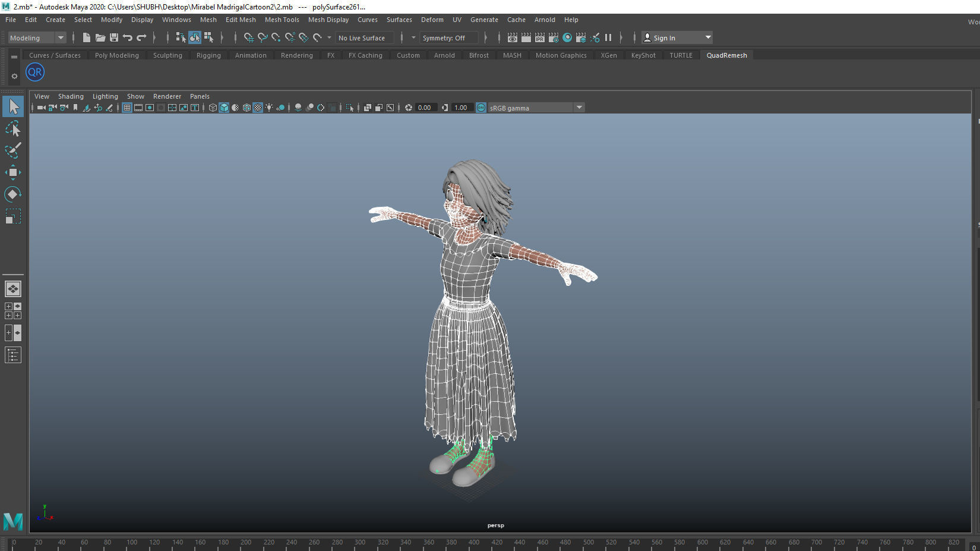Open the sRGB gamma view transform dropdown
The width and height of the screenshot is (980, 551).
579,108
